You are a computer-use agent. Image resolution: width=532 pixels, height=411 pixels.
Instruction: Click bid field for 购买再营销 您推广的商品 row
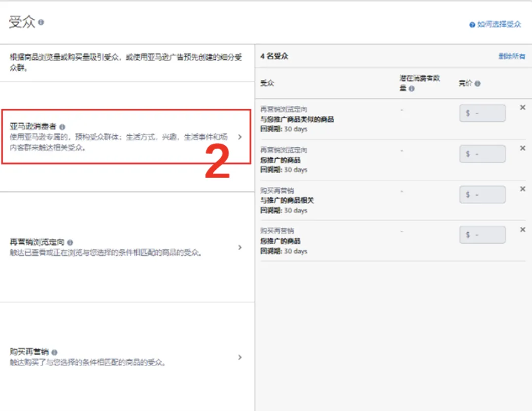point(482,235)
